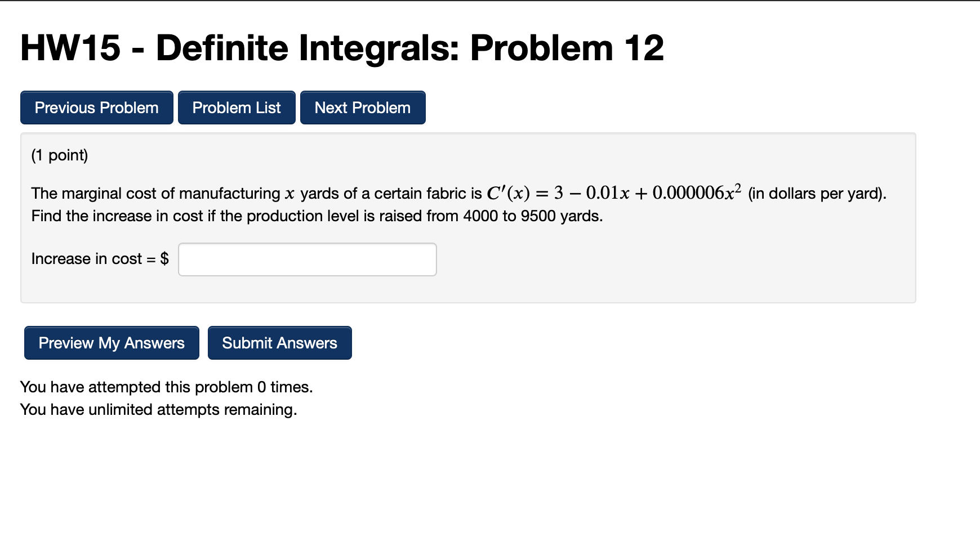Submit your answers
The image size is (980, 546).
[279, 343]
